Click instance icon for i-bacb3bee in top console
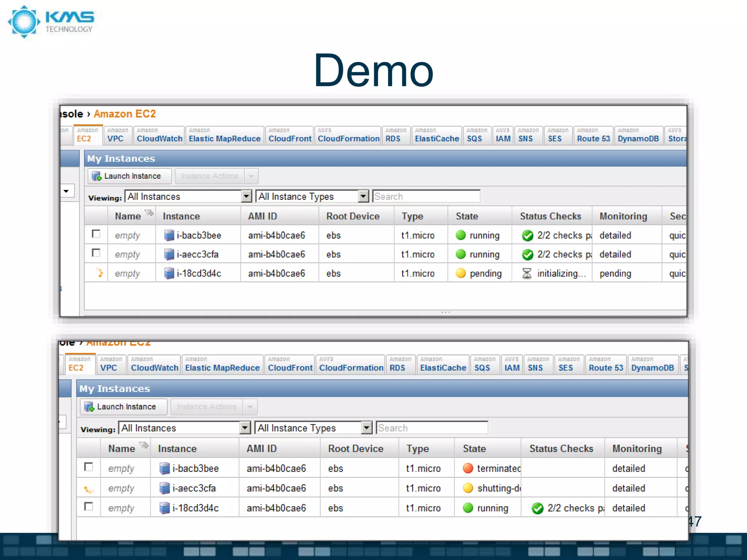Image resolution: width=747 pixels, height=560 pixels. click(169, 236)
